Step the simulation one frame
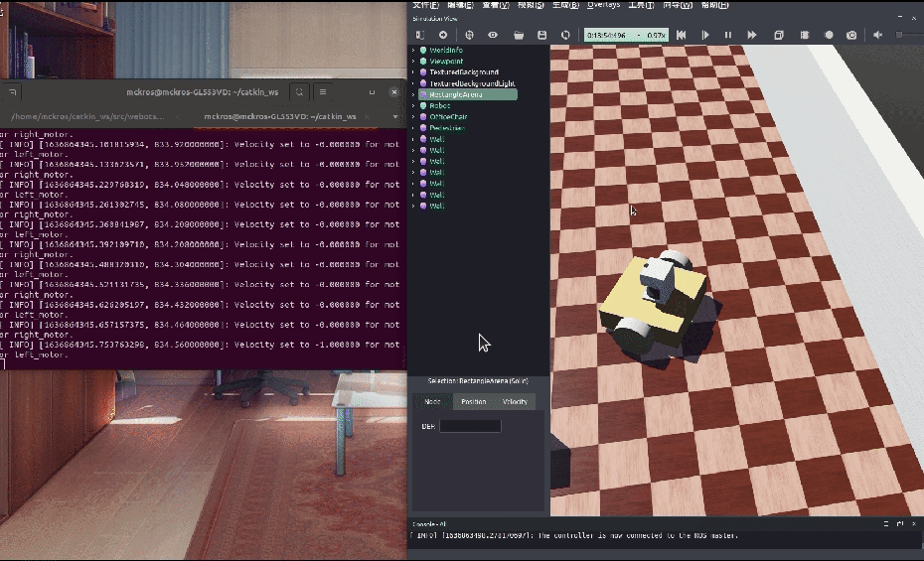This screenshot has width=924, height=561. [704, 36]
